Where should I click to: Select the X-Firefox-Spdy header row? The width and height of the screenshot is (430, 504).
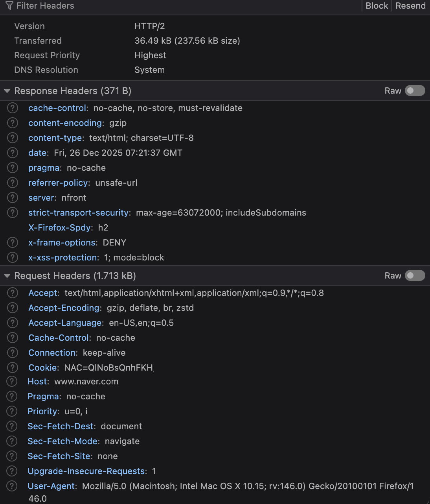point(60,227)
